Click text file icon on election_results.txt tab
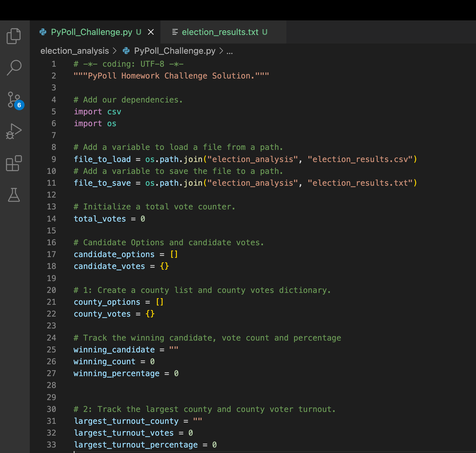476x453 pixels. [x=175, y=32]
